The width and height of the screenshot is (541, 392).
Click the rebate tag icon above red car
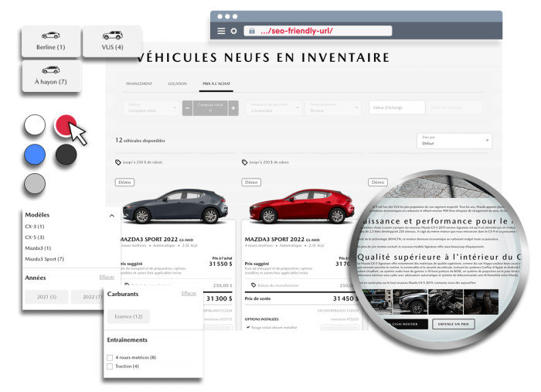[245, 162]
